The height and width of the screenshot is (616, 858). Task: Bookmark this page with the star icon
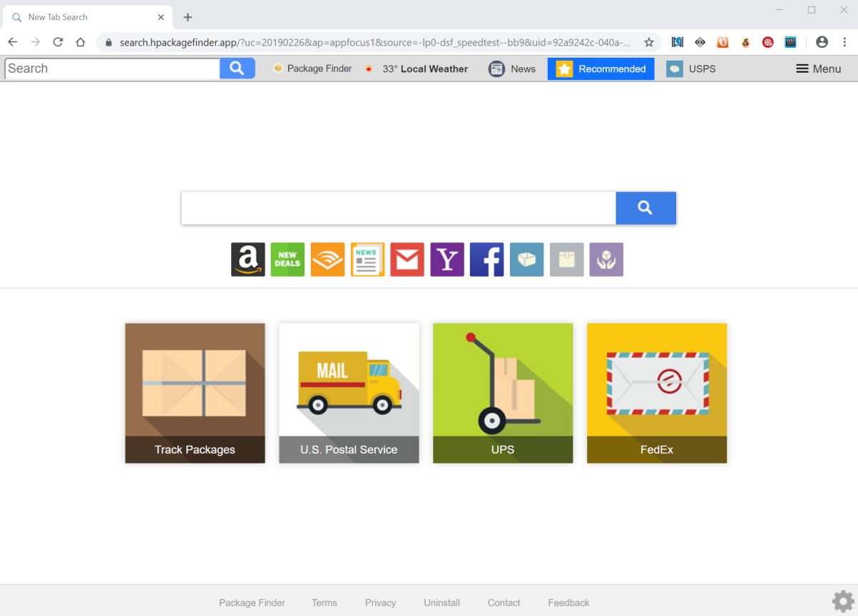click(649, 42)
